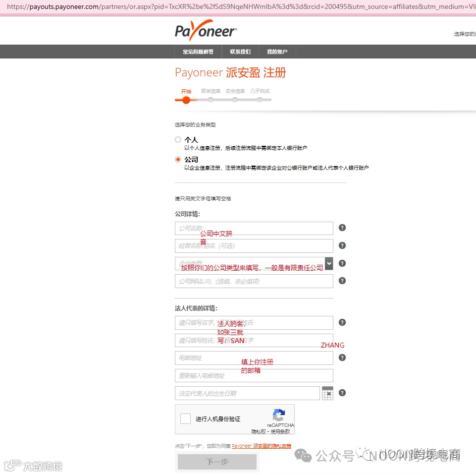
Task: Open help icon beside company website URL field
Action: 342,281
